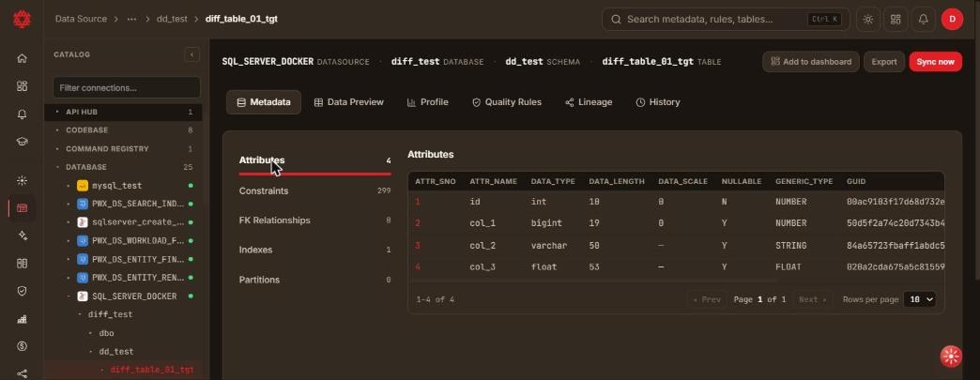Collapse the diff_test database node
The width and height of the screenshot is (980, 380).
coord(80,314)
